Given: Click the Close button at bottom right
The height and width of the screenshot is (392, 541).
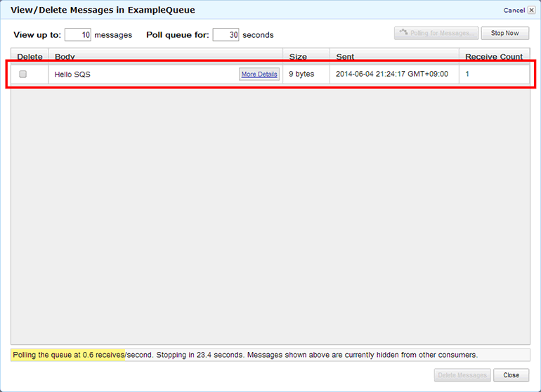Looking at the screenshot, I should tap(511, 375).
